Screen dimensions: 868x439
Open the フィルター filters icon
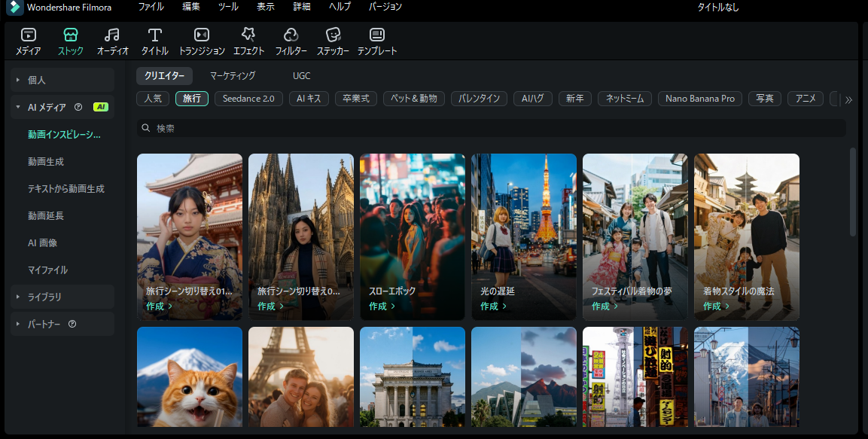click(291, 41)
